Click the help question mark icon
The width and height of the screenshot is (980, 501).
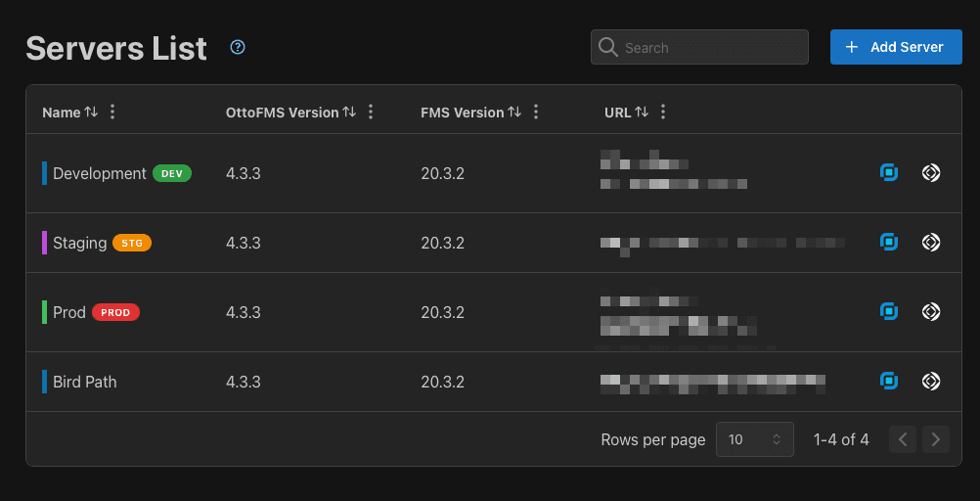click(x=238, y=47)
